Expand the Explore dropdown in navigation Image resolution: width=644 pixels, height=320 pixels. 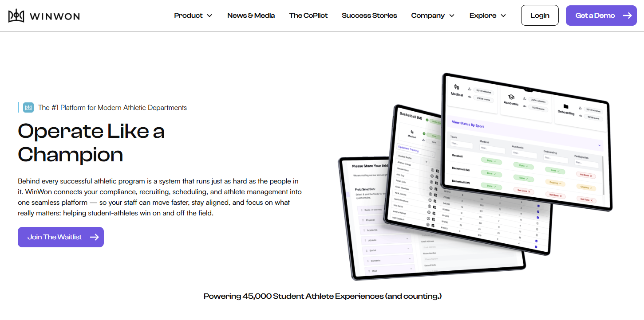click(488, 16)
